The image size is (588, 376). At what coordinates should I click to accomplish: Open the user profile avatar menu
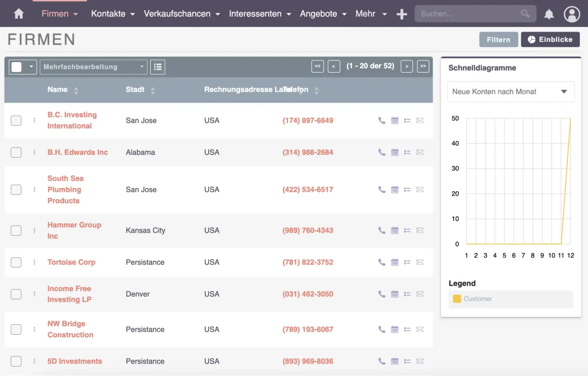point(572,14)
